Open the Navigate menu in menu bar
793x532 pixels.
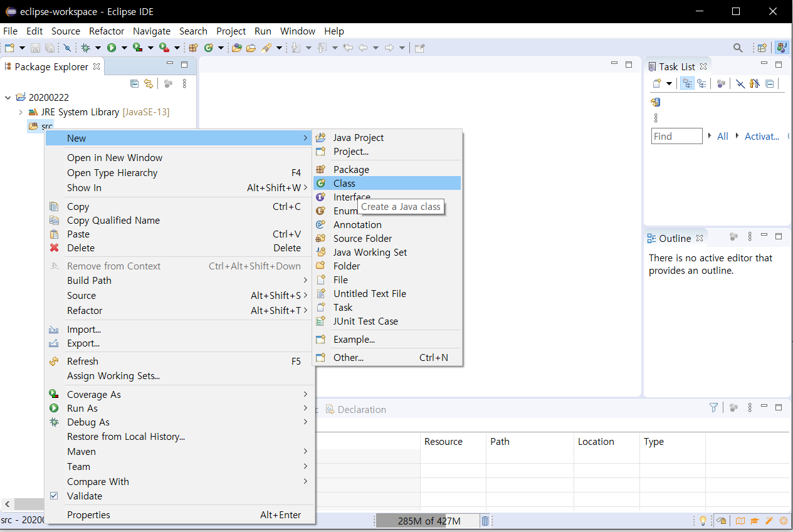click(152, 31)
